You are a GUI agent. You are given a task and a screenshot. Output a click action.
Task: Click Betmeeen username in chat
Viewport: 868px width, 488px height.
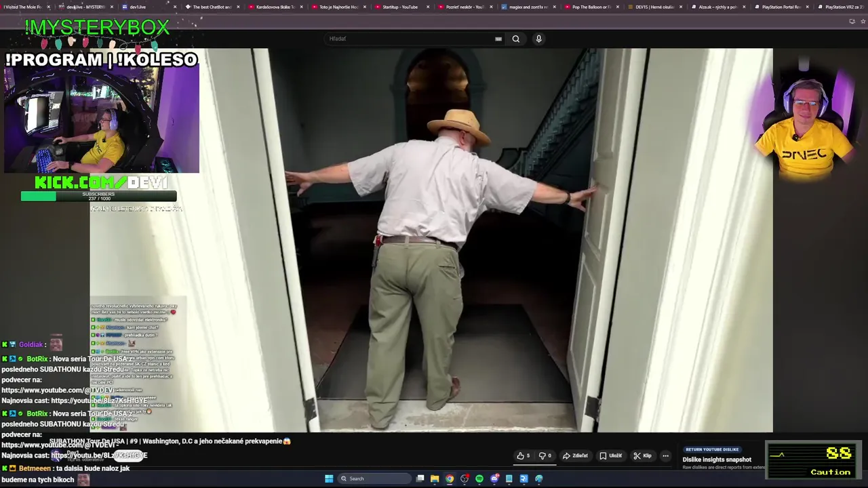click(x=35, y=468)
